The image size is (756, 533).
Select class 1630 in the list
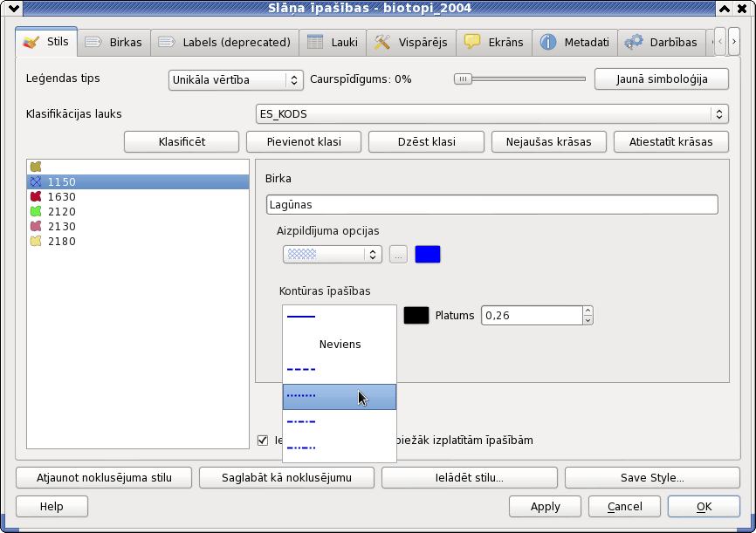[138, 196]
